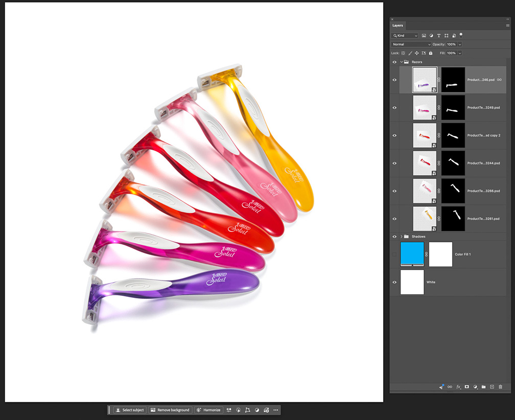Filter layers by pixel layer type
Image resolution: width=515 pixels, height=420 pixels.
click(424, 35)
